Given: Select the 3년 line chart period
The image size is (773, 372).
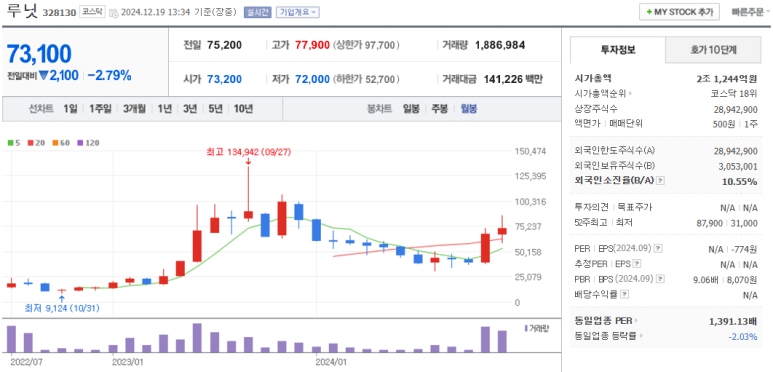Looking at the screenshot, I should tap(190, 109).
